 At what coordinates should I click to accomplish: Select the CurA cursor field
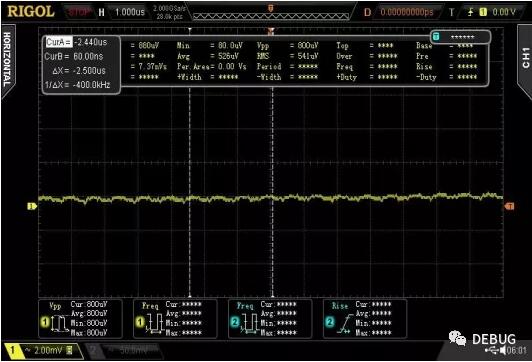(x=77, y=42)
